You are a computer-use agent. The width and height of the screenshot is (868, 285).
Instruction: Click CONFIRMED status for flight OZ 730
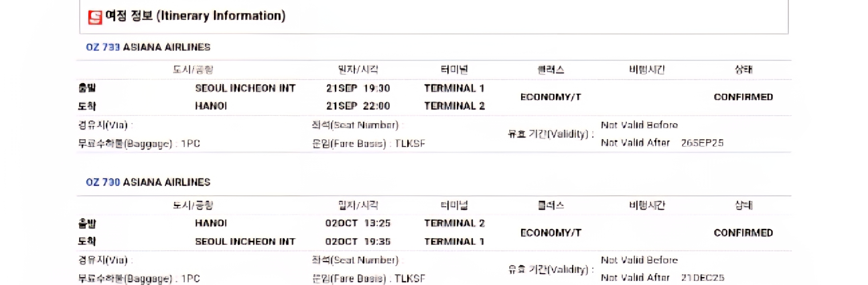(743, 233)
